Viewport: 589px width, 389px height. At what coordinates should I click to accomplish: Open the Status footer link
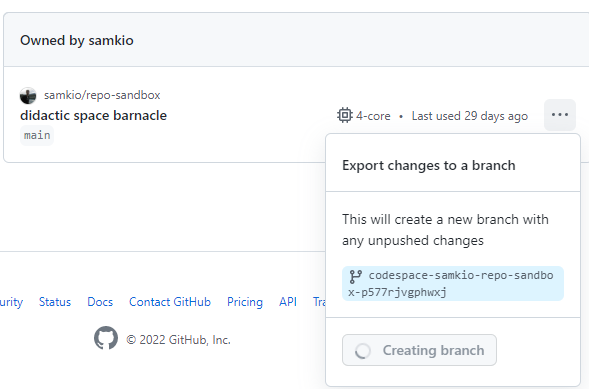pyautogui.click(x=55, y=302)
